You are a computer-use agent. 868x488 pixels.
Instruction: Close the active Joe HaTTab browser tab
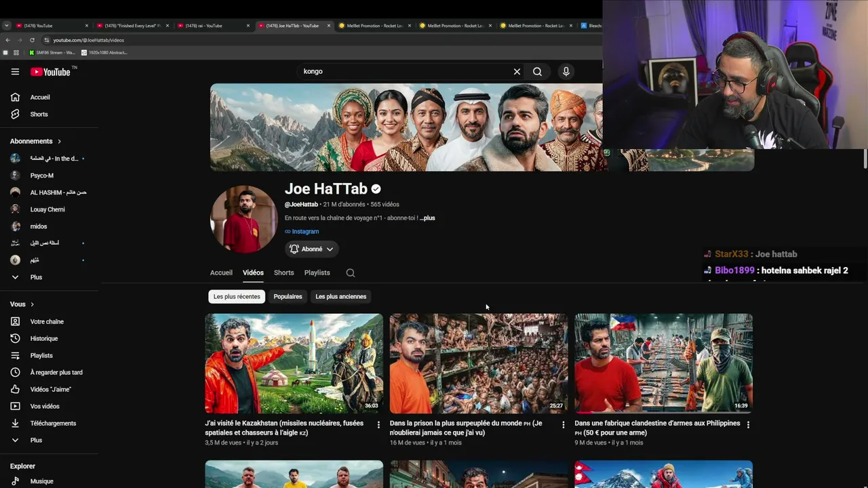point(329,26)
